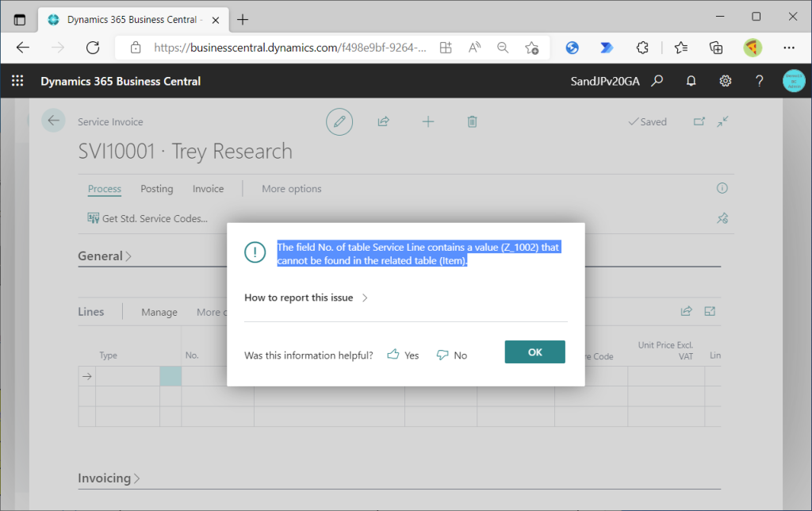Image resolution: width=812 pixels, height=511 pixels.
Task: Click the first row Type cell in Lines
Action: (x=128, y=376)
